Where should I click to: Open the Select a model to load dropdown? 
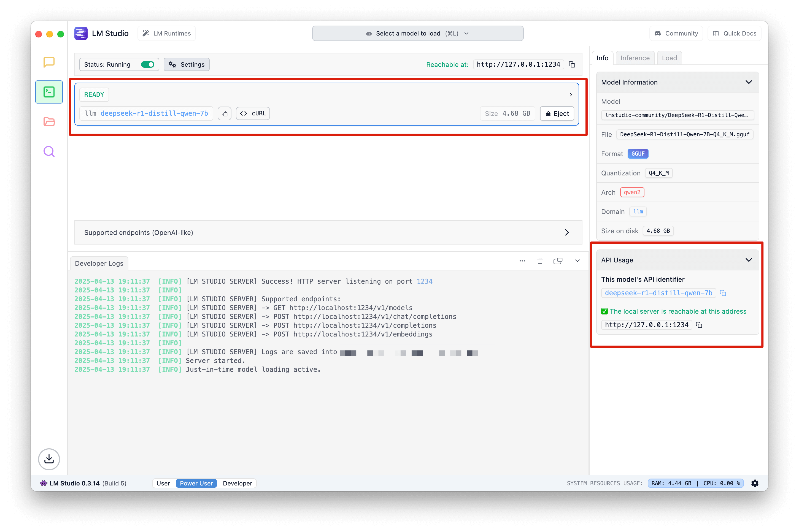click(x=417, y=33)
